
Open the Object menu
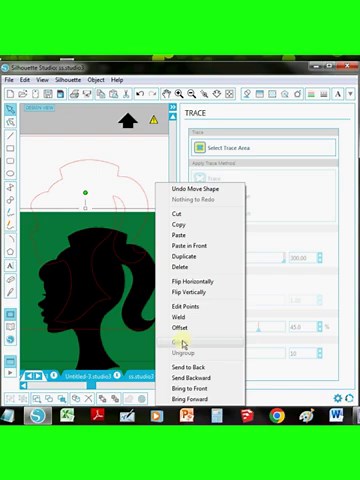pyautogui.click(x=96, y=80)
